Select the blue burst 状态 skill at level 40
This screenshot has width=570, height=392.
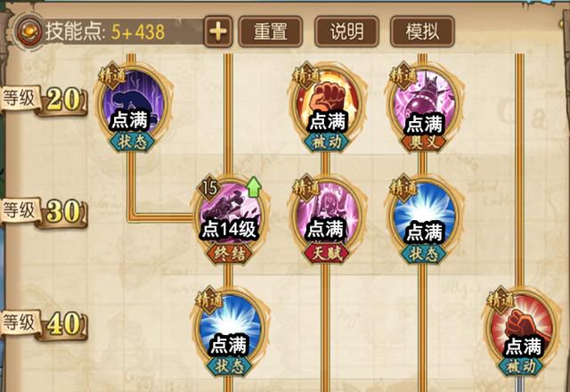pos(229,331)
